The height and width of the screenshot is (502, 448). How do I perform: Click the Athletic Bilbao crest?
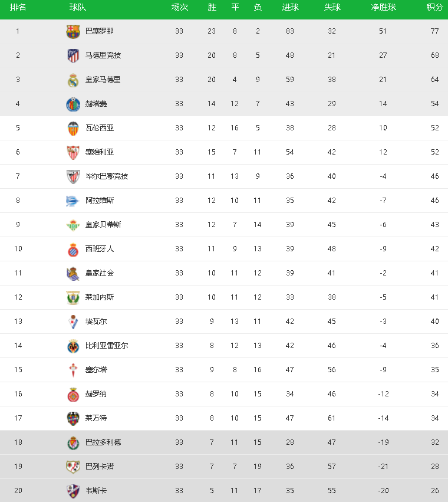tap(73, 176)
